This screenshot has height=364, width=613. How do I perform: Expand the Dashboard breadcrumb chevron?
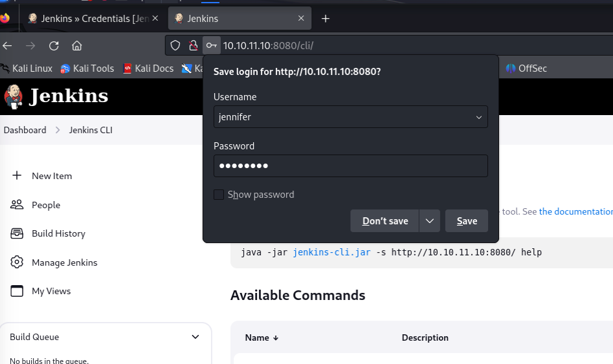[x=58, y=130]
